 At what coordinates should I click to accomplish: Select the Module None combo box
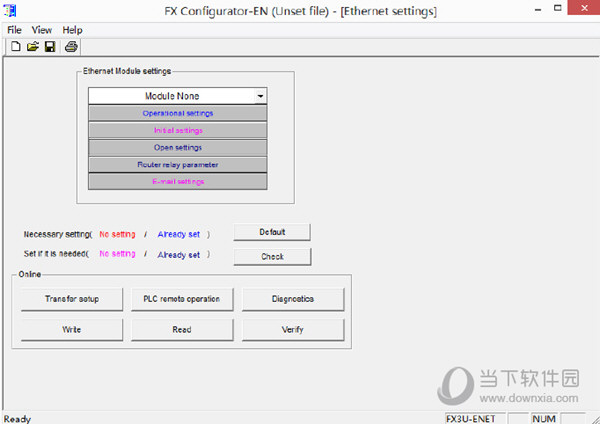point(178,96)
